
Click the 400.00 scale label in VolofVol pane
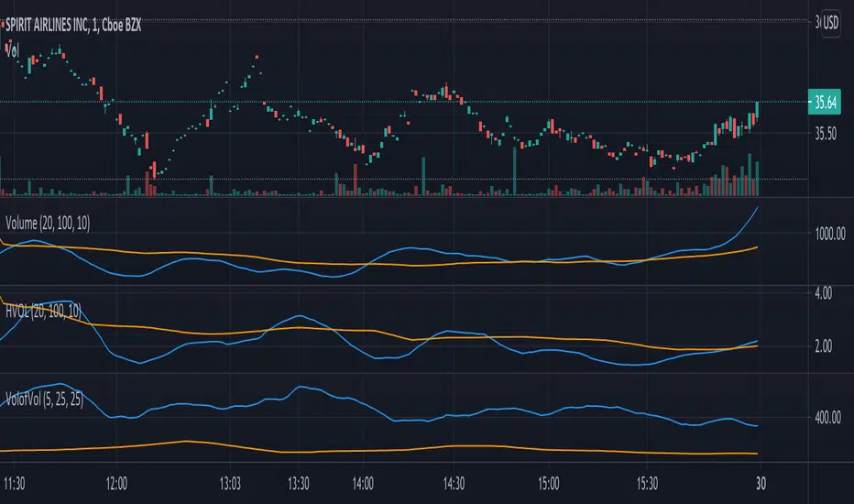[831, 418]
